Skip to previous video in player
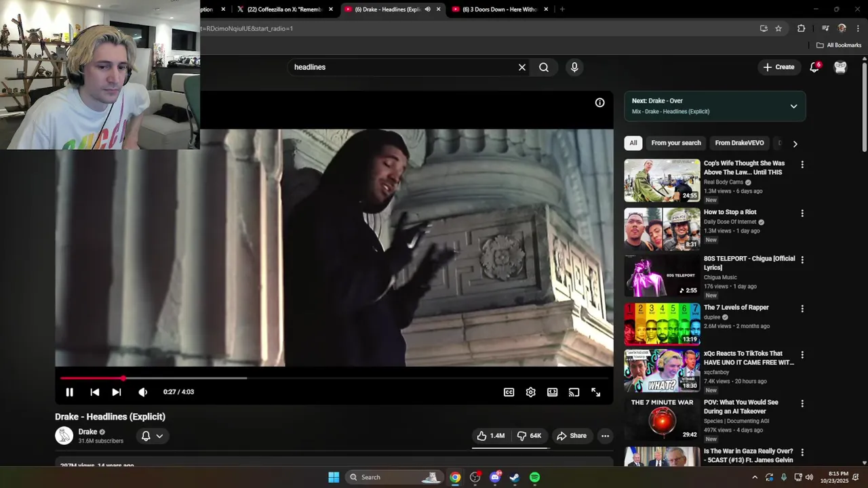 click(x=95, y=392)
